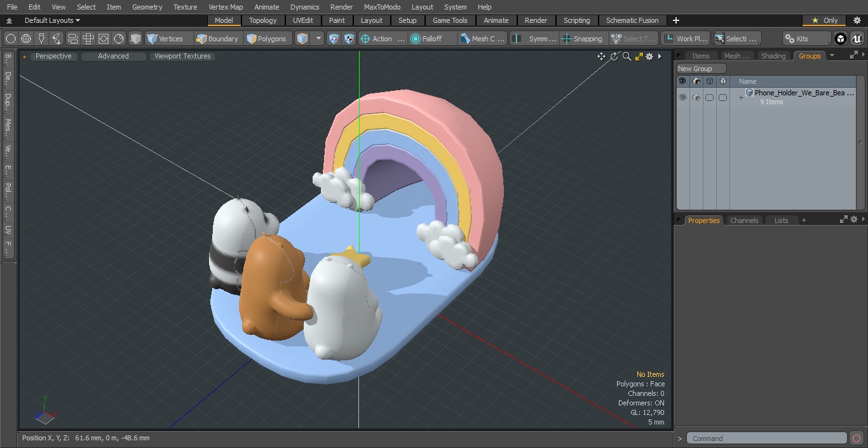Screen dimensions: 868x448
Task: Maximize the Groups panel with arrows icon
Action: [853, 56]
